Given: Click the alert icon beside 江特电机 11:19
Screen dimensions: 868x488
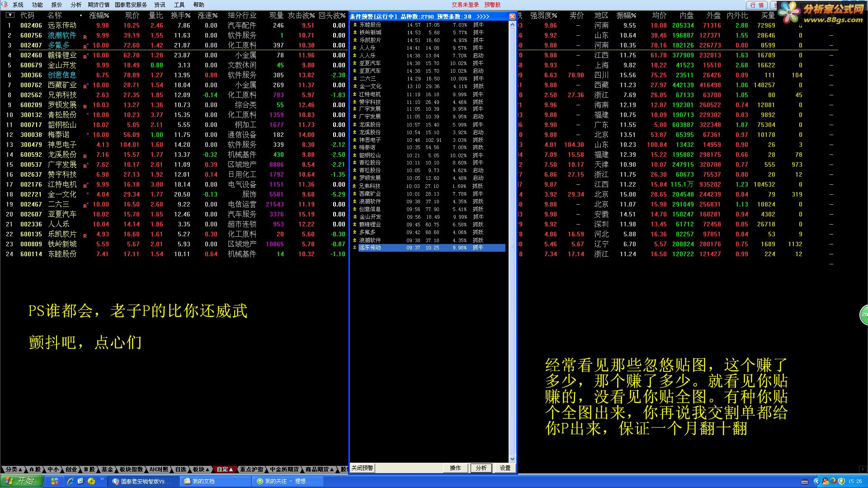Looking at the screenshot, I should click(x=355, y=94).
